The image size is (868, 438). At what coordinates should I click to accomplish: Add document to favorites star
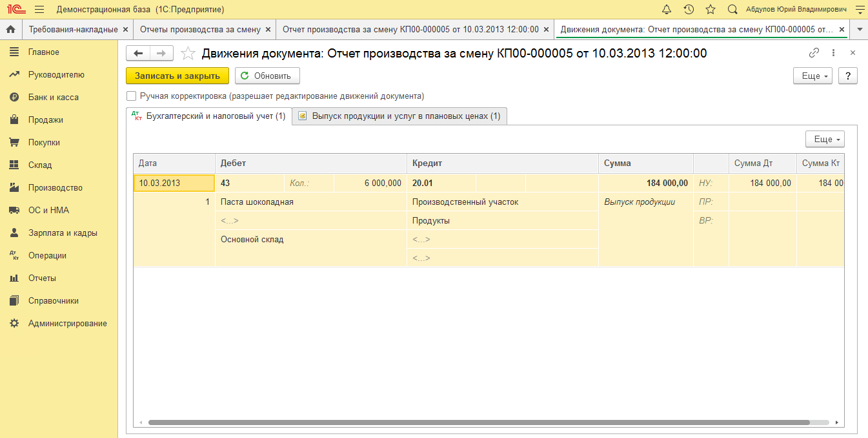pos(188,54)
